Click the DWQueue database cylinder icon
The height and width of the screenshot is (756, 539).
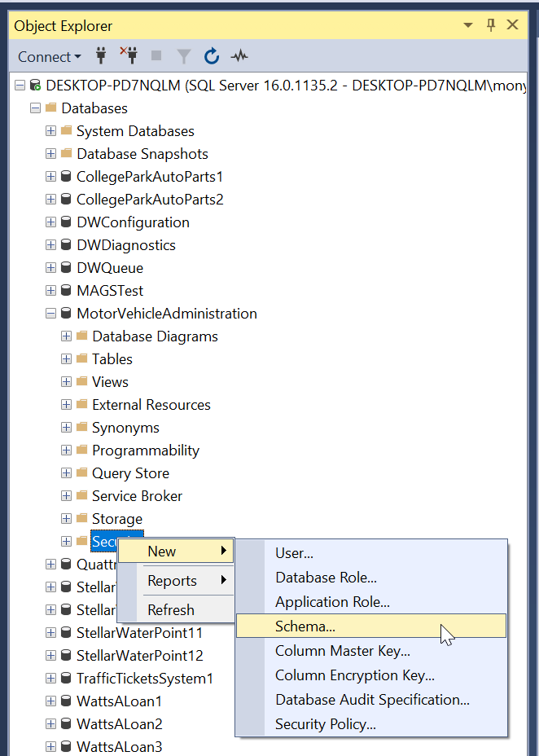pyautogui.click(x=66, y=267)
